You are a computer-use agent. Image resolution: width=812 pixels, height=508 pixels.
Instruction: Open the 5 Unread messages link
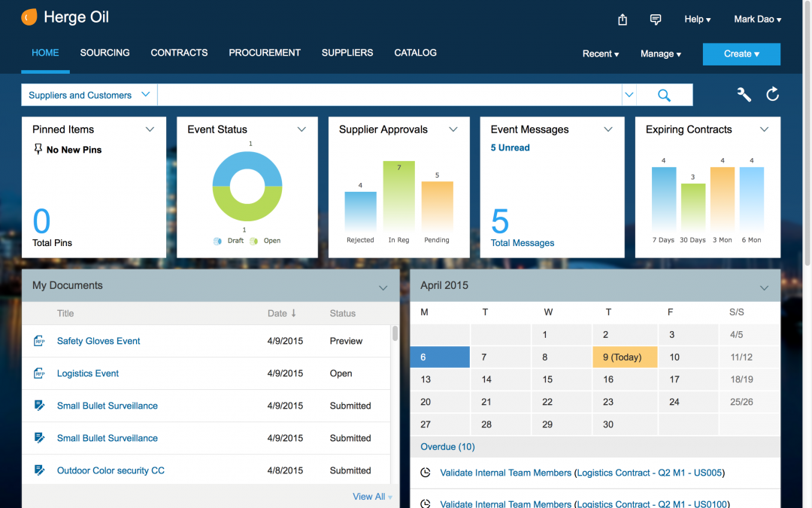510,148
